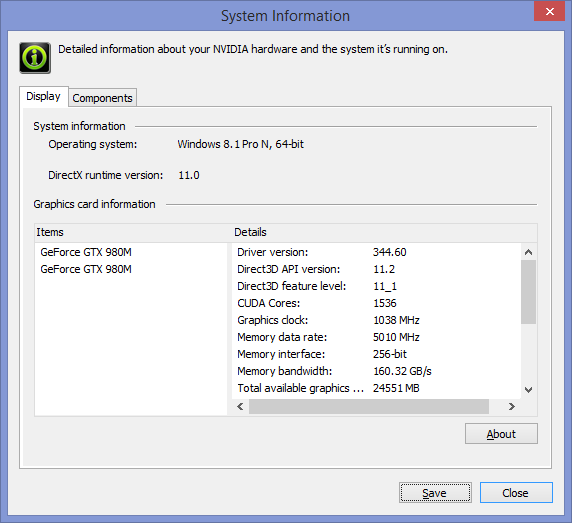Select the Memory bandwidth 160.32 GB/s value
The height and width of the screenshot is (523, 572).
click(x=402, y=371)
